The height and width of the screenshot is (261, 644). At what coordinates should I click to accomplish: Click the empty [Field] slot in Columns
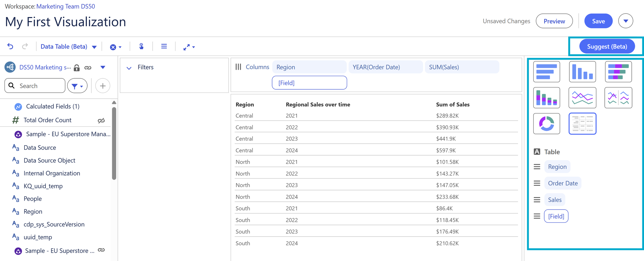309,83
